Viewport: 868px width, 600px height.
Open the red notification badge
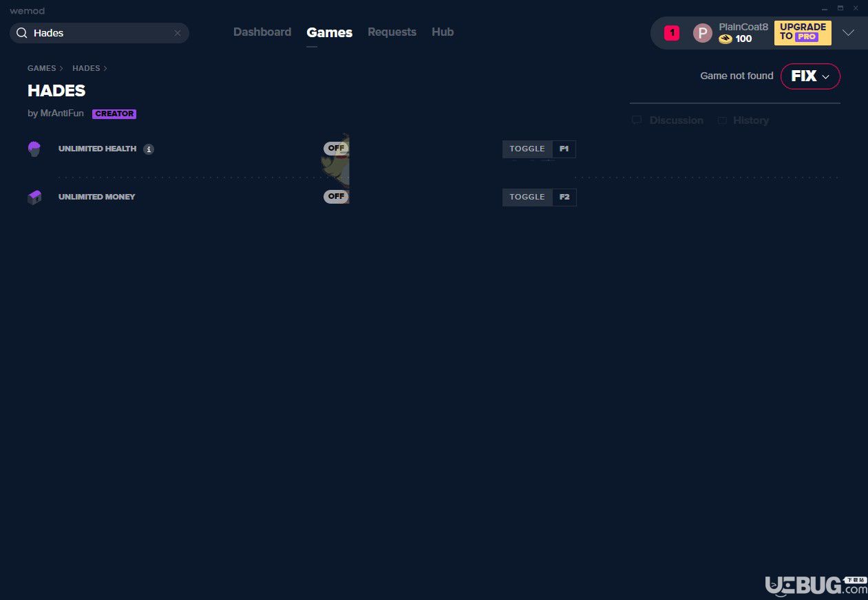pyautogui.click(x=672, y=32)
